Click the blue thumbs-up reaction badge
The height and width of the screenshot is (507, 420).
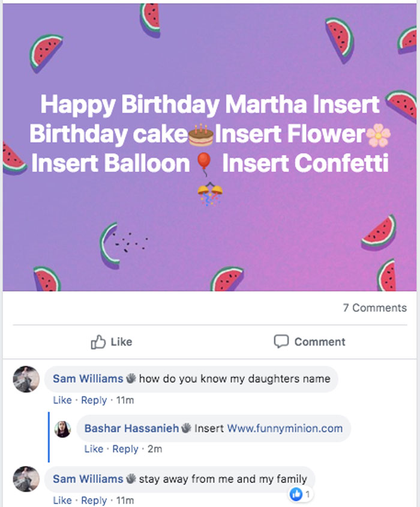295,494
